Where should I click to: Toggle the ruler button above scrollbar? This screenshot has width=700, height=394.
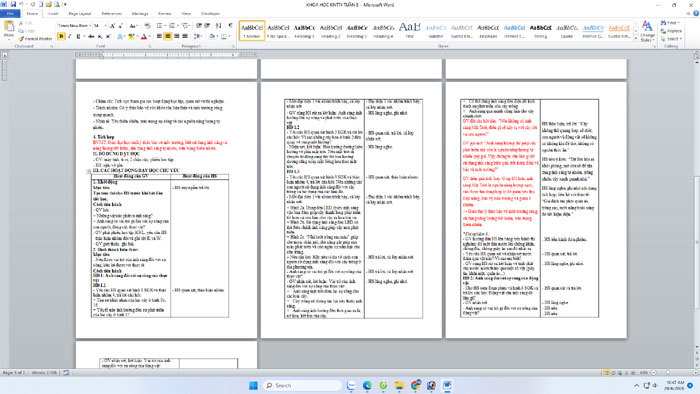(x=696, y=55)
